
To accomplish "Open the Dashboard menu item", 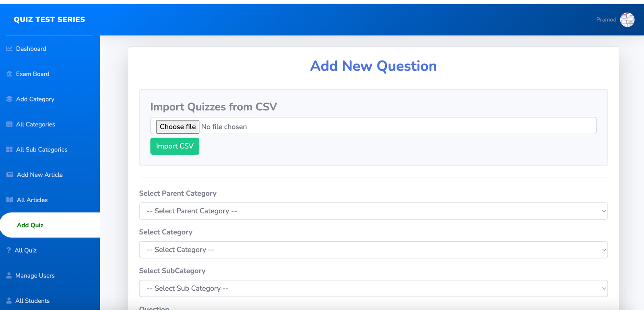I will [x=31, y=48].
